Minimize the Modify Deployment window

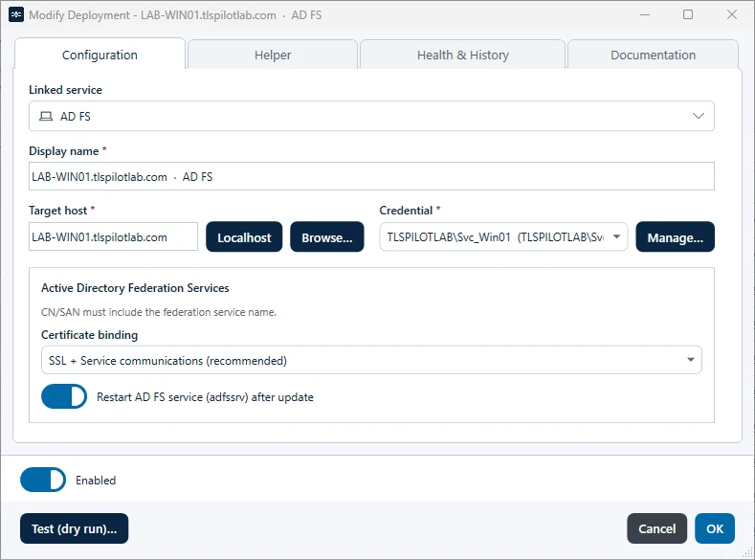tap(645, 15)
